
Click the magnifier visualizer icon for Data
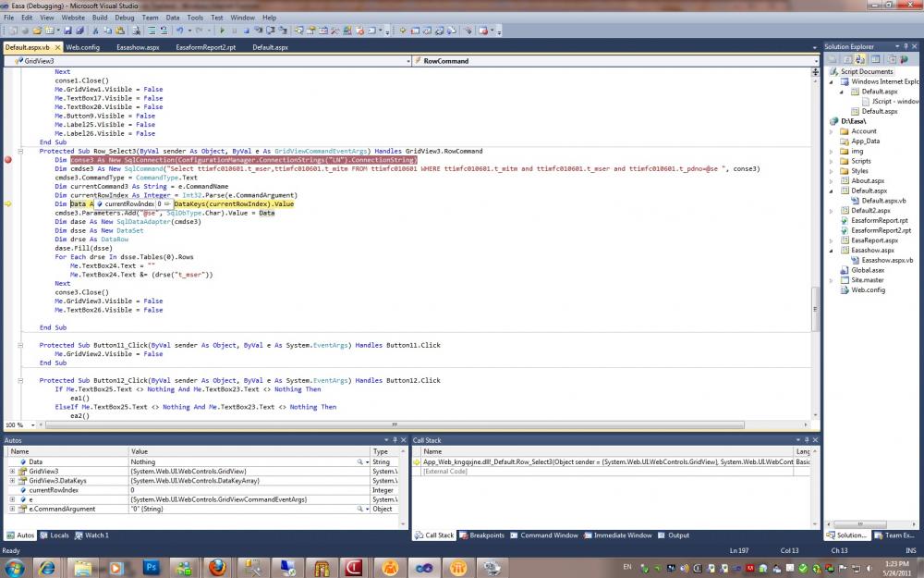[361, 461]
